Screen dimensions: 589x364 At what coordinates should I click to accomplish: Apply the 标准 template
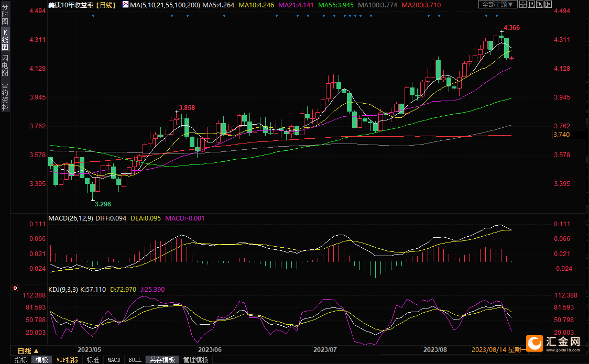(93, 360)
